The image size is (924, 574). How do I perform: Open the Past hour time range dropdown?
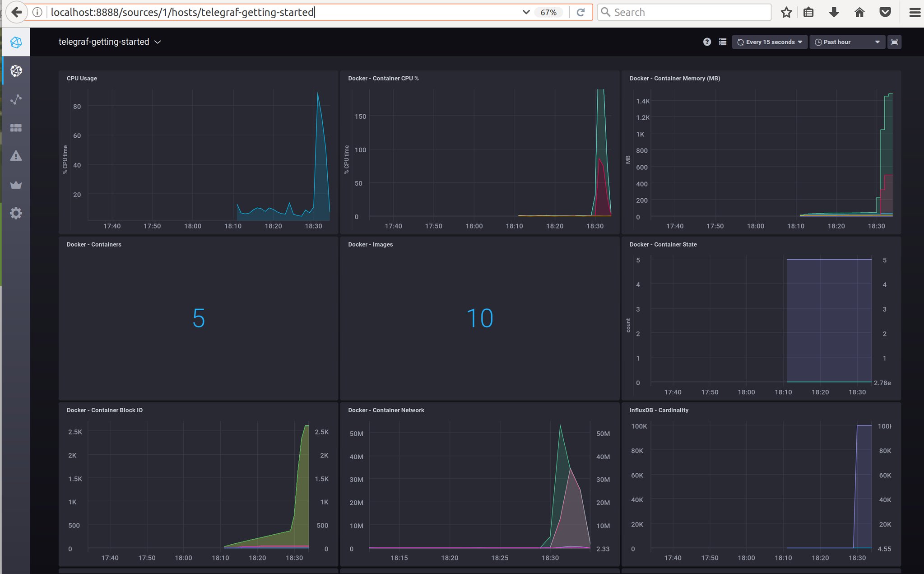click(847, 42)
